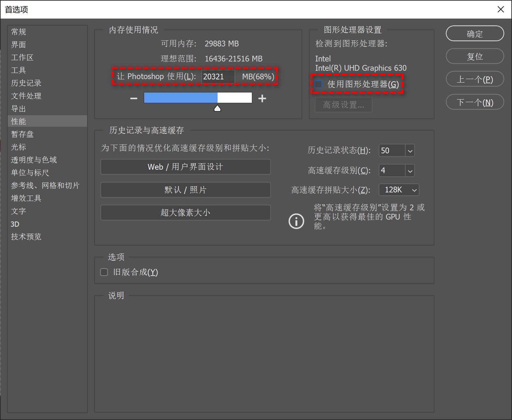Open 3D preferences category
This screenshot has height=420, width=512.
(x=47, y=224)
